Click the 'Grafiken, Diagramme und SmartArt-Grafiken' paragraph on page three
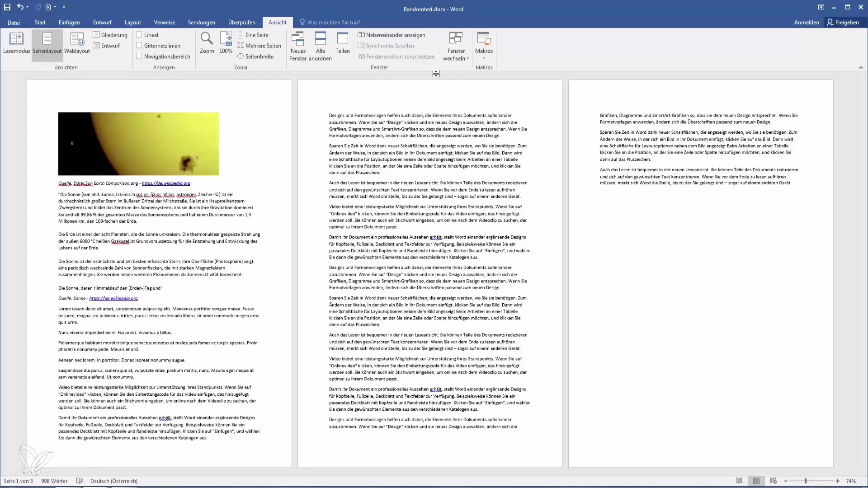 coord(699,119)
